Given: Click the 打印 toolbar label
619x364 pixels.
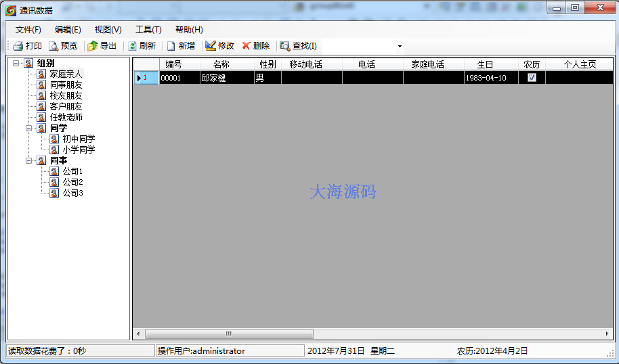Looking at the screenshot, I should [x=34, y=46].
